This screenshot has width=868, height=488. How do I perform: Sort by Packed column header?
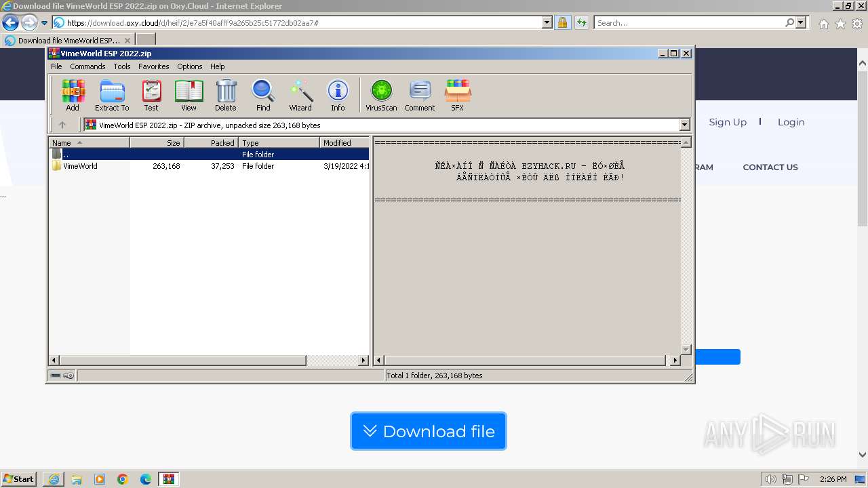tap(211, 143)
